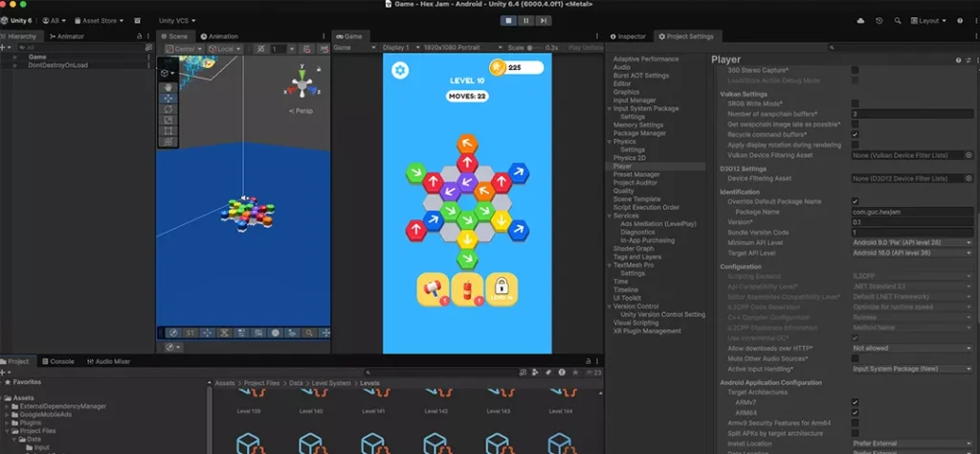
Task: Click the Package Name input field
Action: [912, 212]
